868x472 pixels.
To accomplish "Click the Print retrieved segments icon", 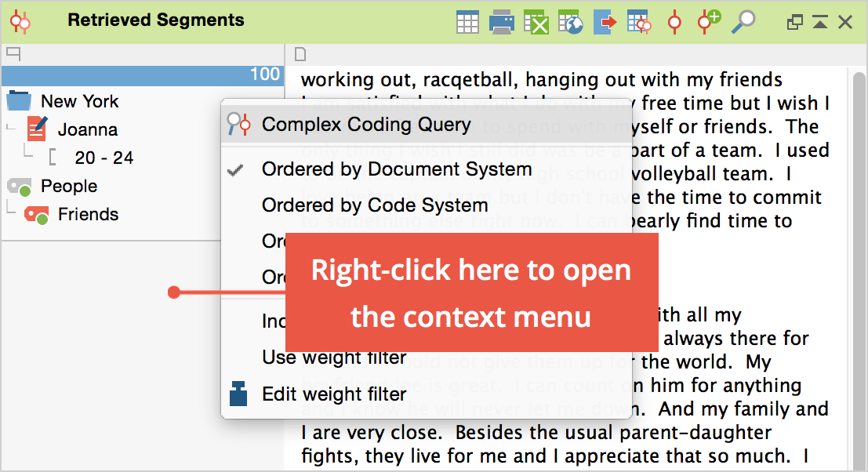I will click(502, 23).
